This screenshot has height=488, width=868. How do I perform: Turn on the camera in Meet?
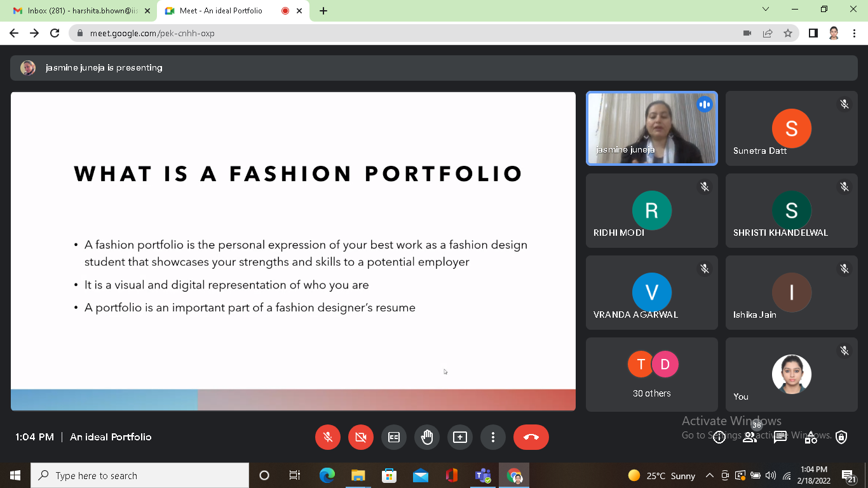click(x=361, y=437)
